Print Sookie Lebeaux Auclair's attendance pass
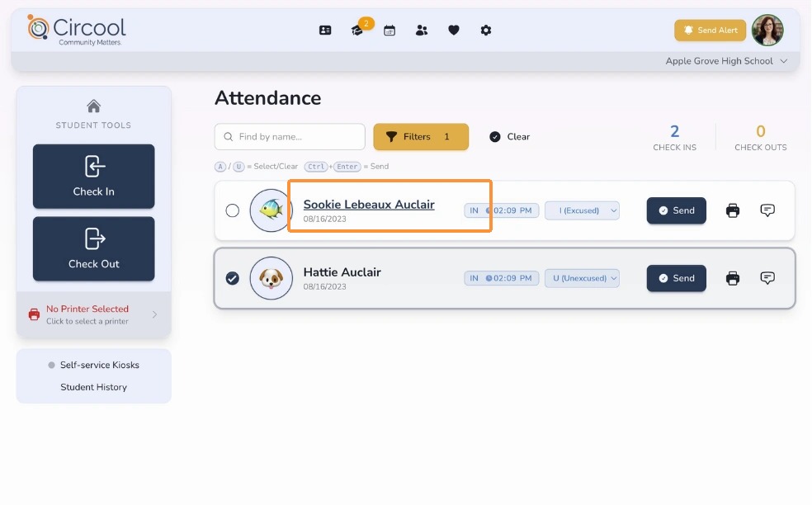The image size is (812, 505). (x=733, y=210)
